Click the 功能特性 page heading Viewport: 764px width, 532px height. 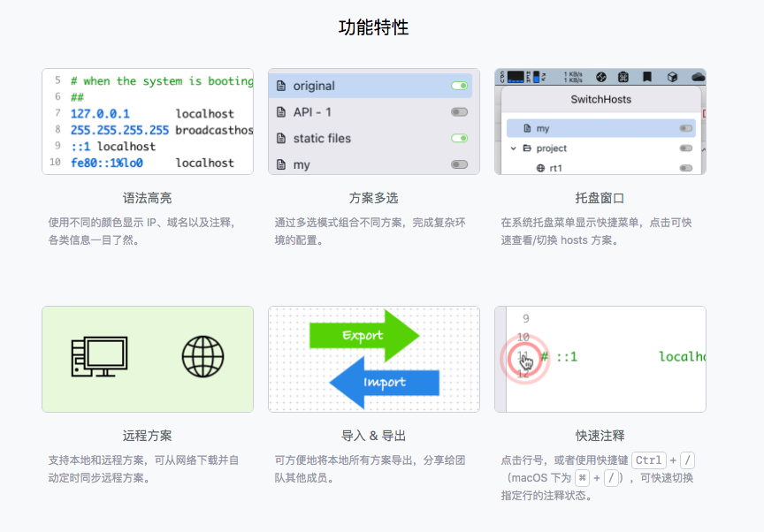pyautogui.click(x=374, y=27)
